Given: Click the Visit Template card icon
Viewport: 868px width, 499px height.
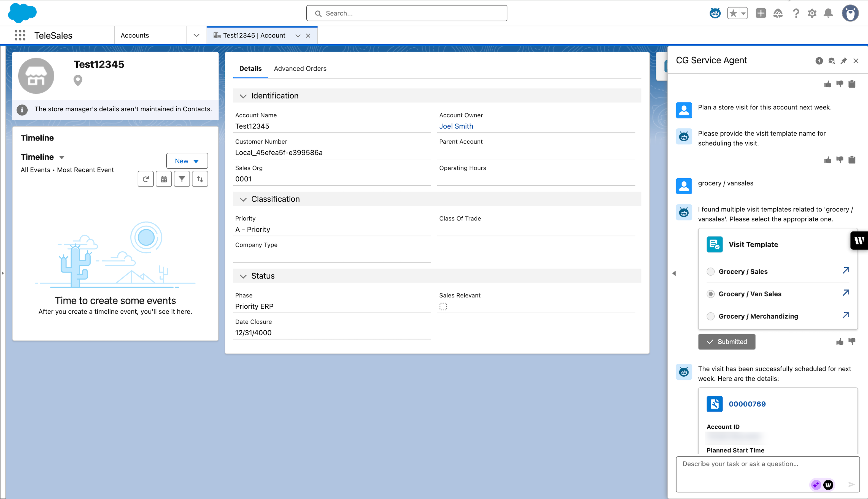Looking at the screenshot, I should [715, 244].
